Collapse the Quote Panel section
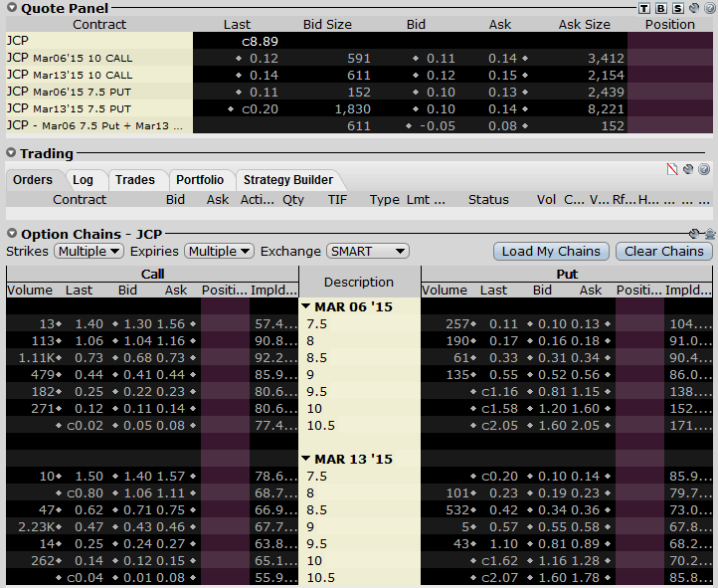The image size is (718, 588). [x=12, y=8]
